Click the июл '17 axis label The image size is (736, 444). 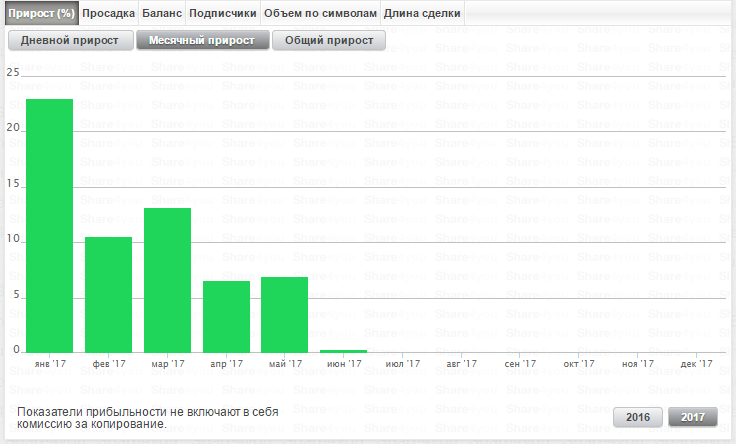403,364
